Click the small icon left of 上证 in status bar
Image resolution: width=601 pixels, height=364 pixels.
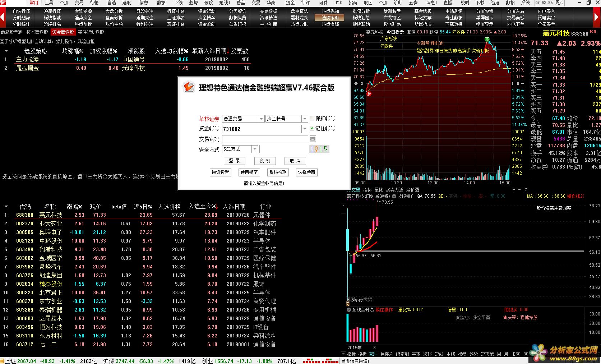[2, 361]
